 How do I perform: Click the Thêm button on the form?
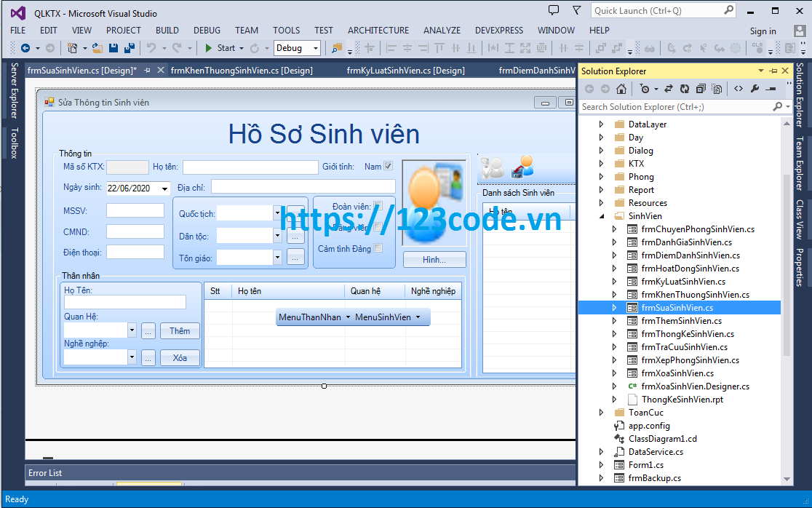pyautogui.click(x=179, y=330)
